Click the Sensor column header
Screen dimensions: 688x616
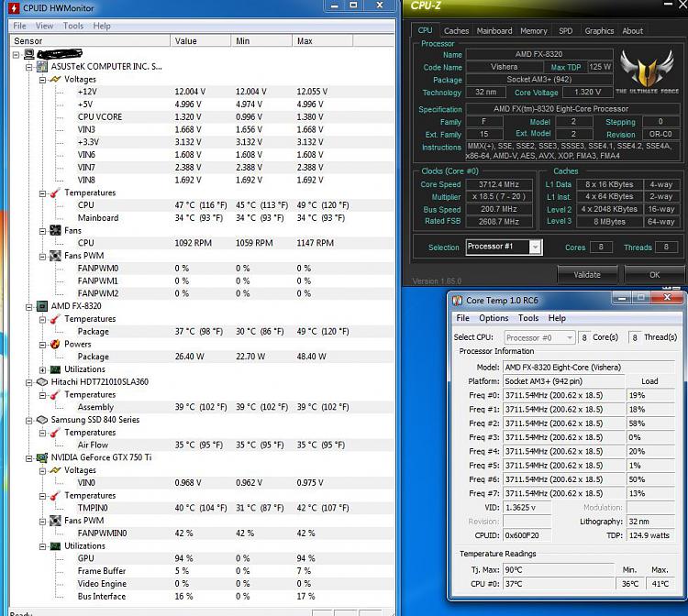[x=90, y=40]
